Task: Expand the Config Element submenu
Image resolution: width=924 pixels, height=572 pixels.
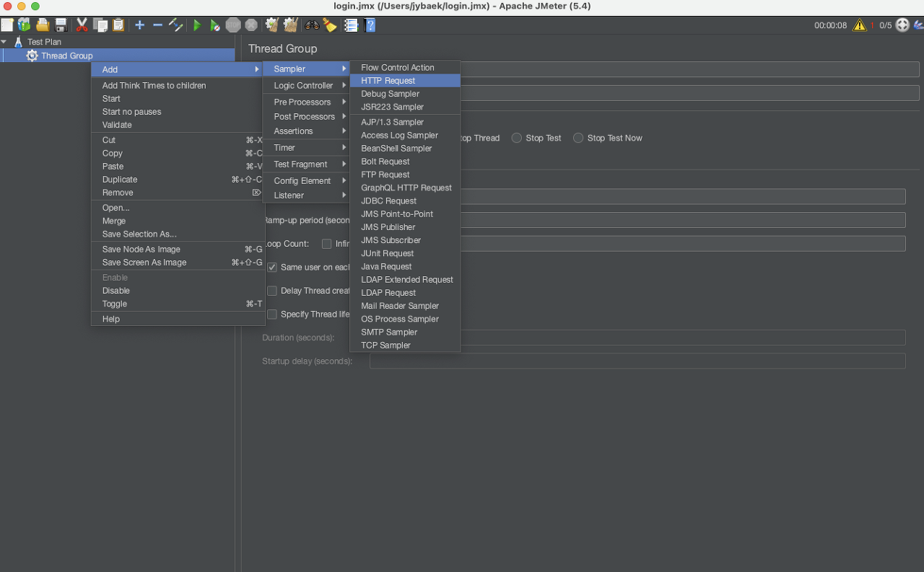Action: [x=306, y=181]
